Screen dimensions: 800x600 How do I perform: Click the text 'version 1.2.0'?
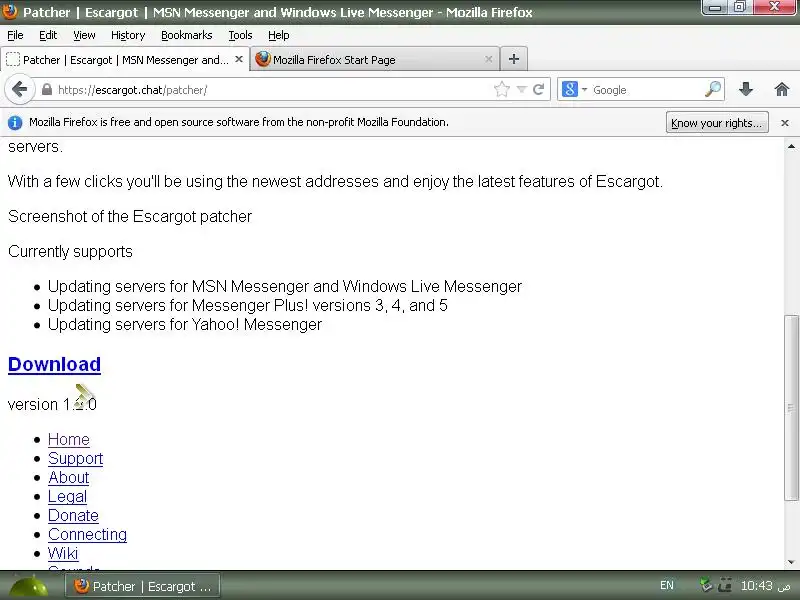(52, 404)
